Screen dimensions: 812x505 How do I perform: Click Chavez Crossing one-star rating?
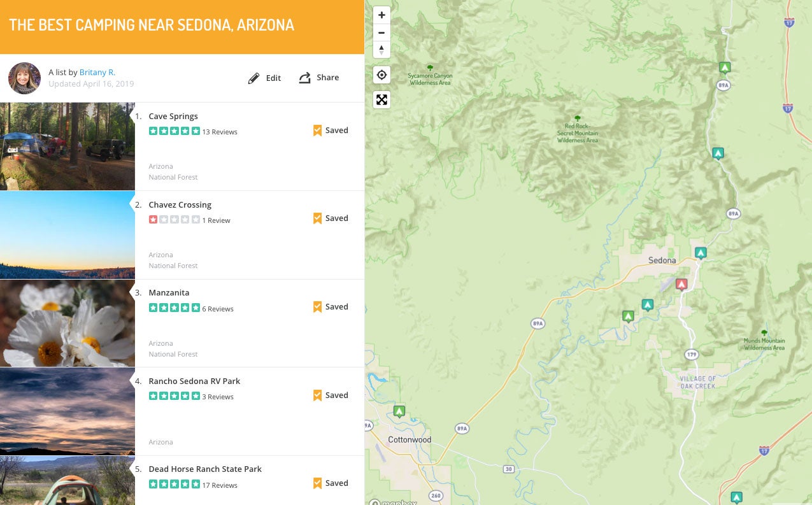click(175, 220)
